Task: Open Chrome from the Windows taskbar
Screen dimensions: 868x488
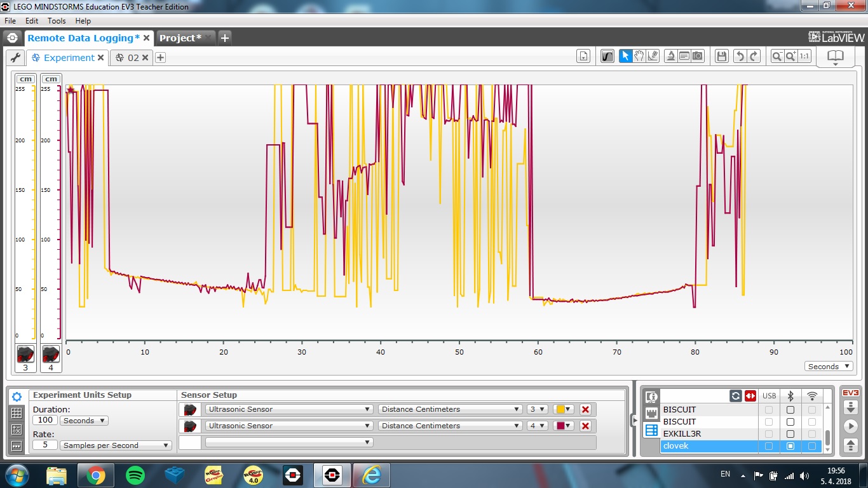Action: coord(96,475)
